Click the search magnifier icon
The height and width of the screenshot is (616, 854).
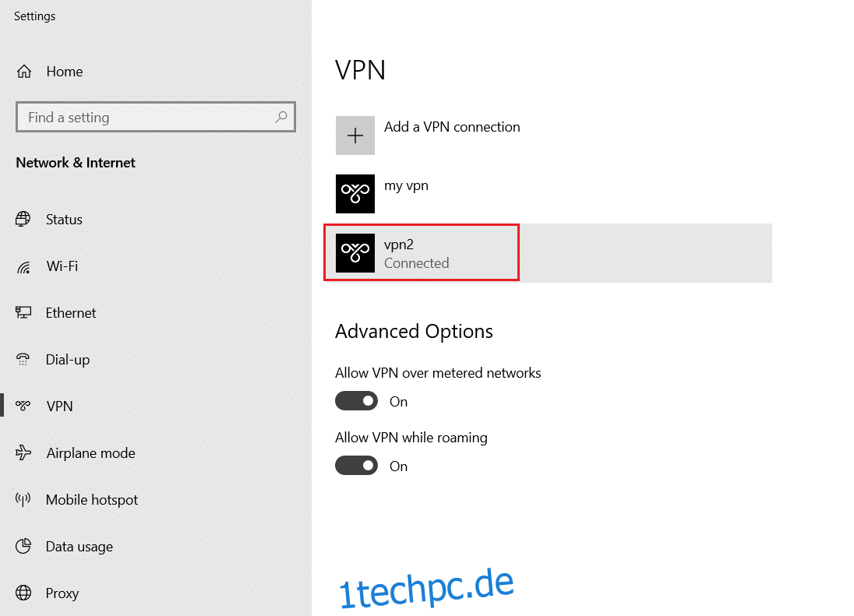(281, 117)
